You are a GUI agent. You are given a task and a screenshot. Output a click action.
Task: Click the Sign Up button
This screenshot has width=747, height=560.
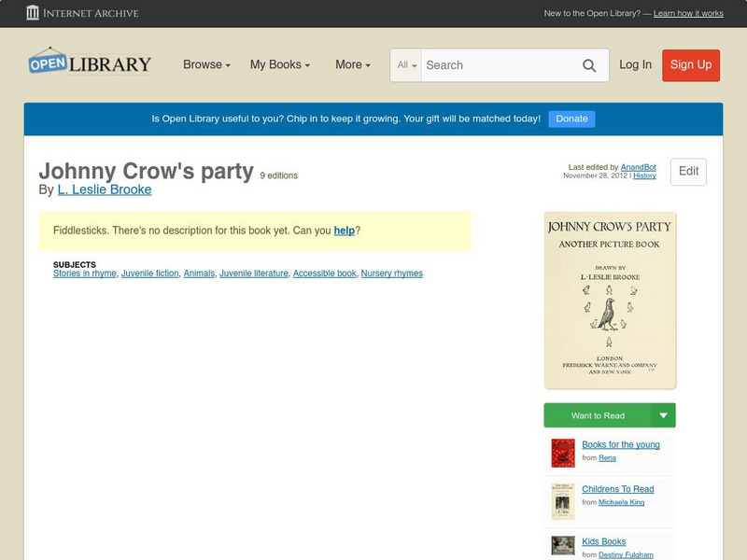point(690,65)
